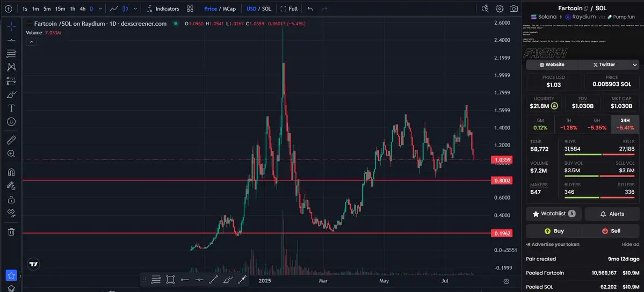Toggle stay in drawing mode

tap(11, 186)
